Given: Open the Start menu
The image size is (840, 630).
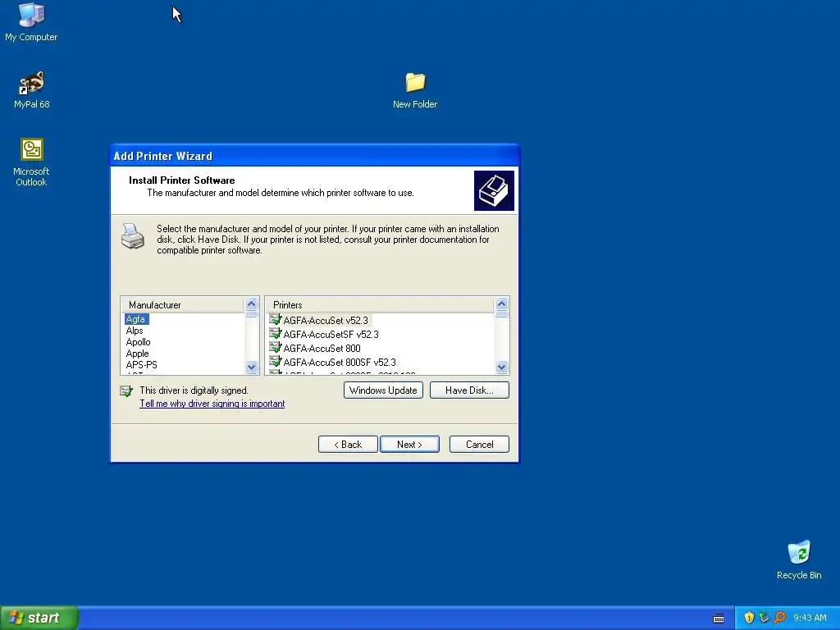Looking at the screenshot, I should pos(39,618).
